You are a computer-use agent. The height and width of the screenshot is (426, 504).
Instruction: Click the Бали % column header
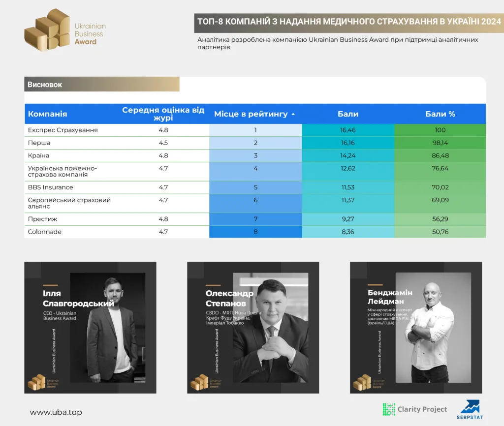440,114
